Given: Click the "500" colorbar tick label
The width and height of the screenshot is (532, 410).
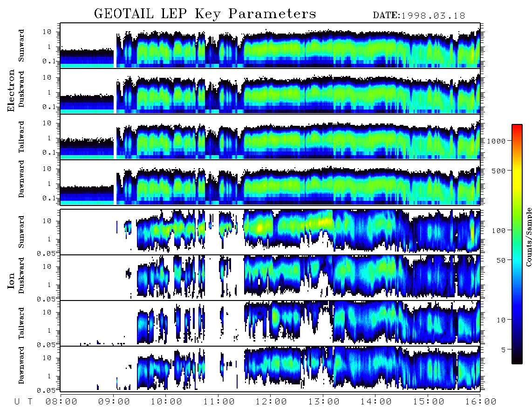Looking at the screenshot, I should pyautogui.click(x=498, y=171).
